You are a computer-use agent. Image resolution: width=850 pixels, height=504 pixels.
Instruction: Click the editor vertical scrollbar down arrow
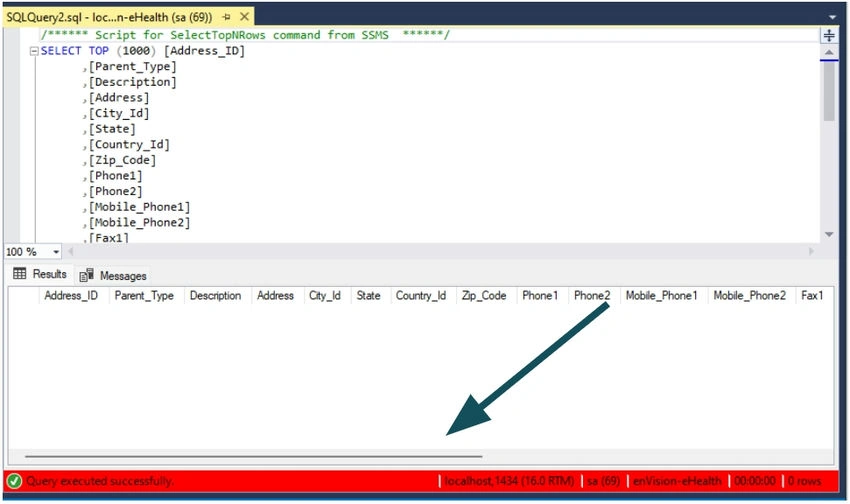829,235
